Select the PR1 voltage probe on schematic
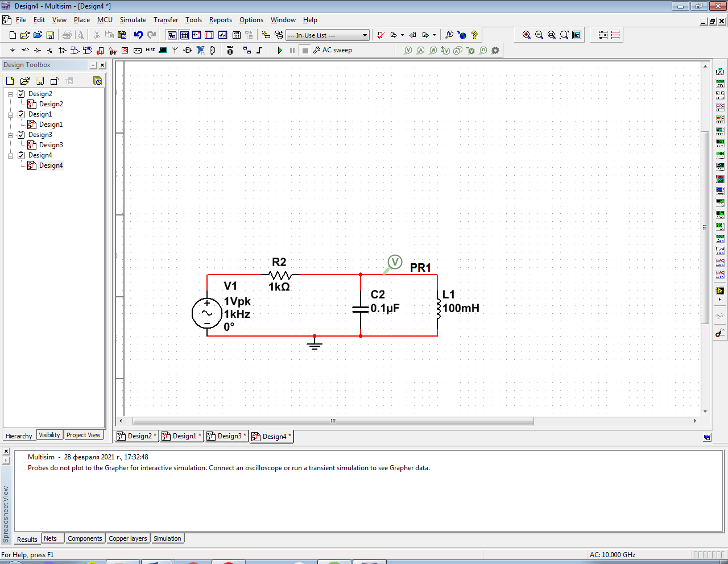The width and height of the screenshot is (728, 564). pos(394,263)
